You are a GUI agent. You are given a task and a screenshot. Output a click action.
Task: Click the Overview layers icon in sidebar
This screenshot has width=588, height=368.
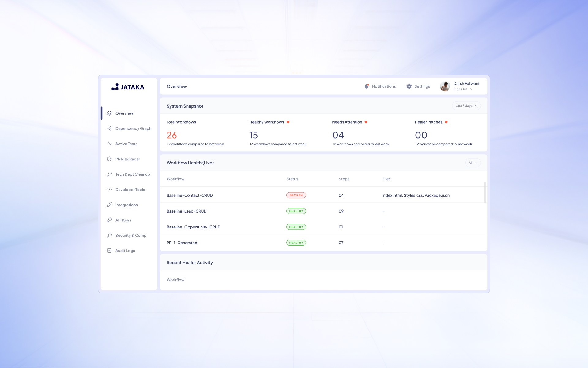(x=109, y=113)
